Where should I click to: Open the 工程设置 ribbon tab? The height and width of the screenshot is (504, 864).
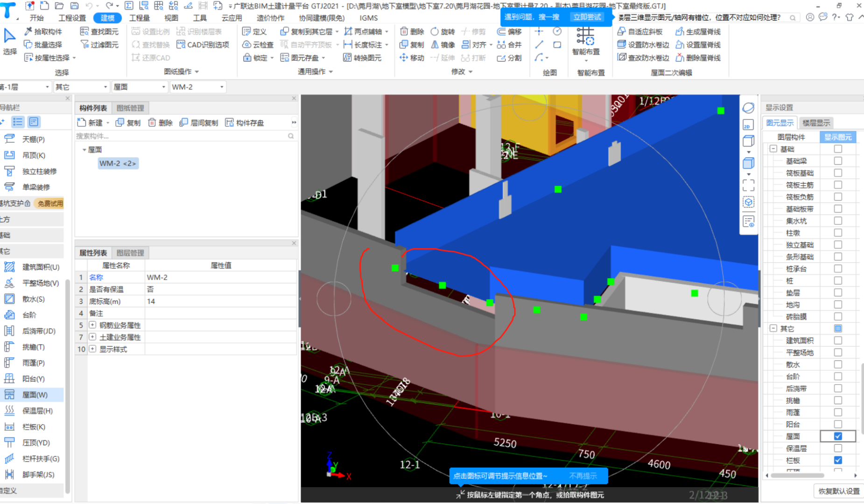pyautogui.click(x=72, y=18)
